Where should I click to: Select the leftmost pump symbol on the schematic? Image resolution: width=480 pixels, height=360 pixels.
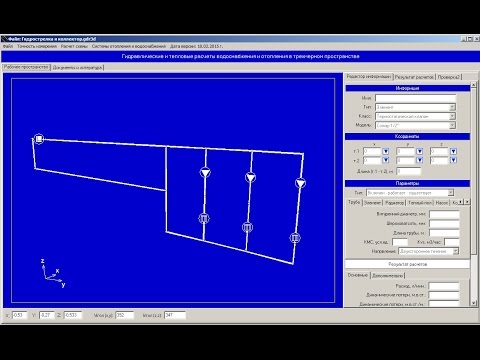(205, 173)
